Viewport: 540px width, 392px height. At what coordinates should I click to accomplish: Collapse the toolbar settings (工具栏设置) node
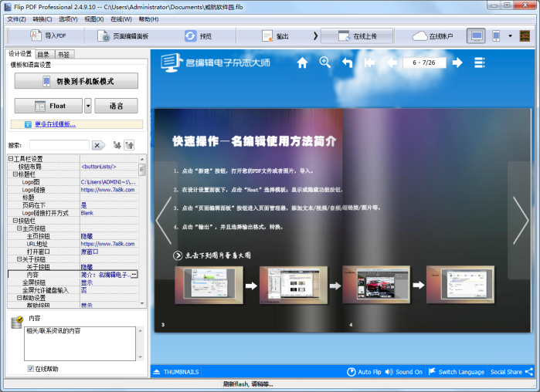(10, 159)
